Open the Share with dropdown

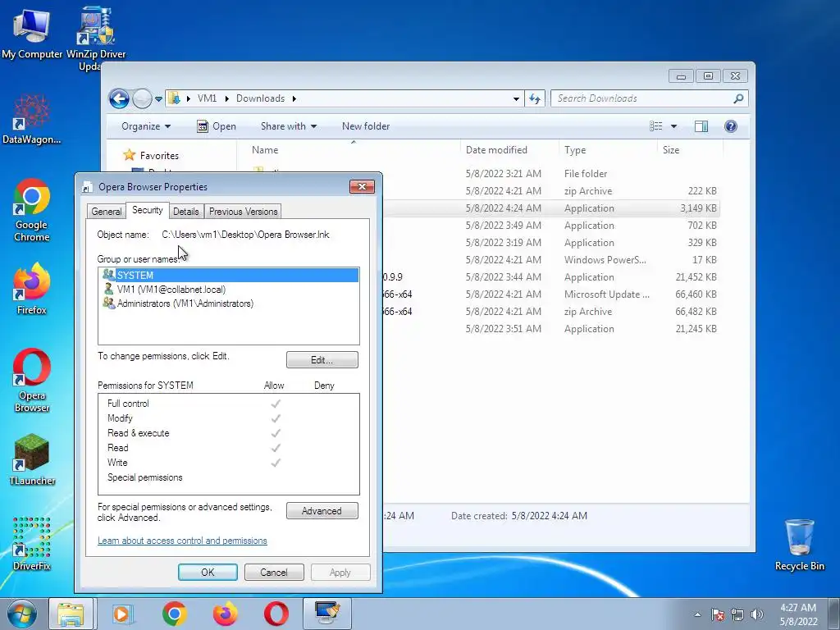click(x=289, y=126)
